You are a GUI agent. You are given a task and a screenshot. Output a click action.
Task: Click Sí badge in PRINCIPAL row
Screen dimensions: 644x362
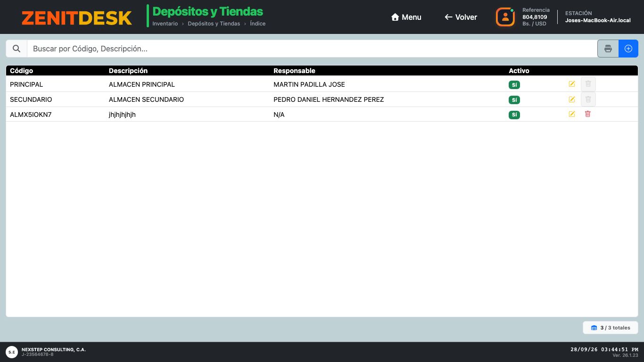pos(514,85)
